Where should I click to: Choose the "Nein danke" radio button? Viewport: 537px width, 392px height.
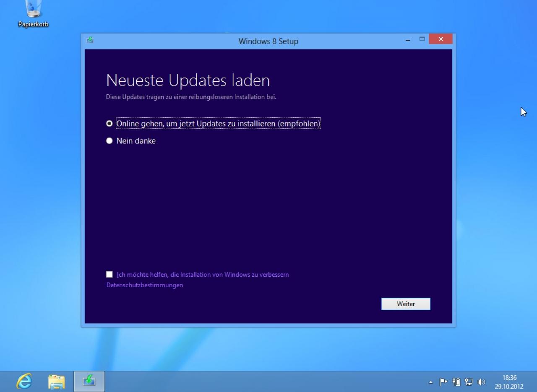coord(109,141)
